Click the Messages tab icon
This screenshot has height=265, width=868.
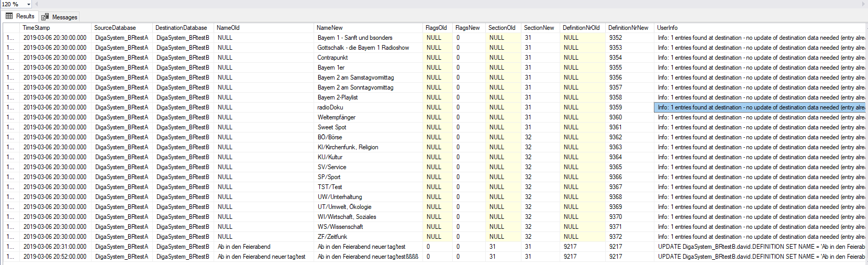45,17
